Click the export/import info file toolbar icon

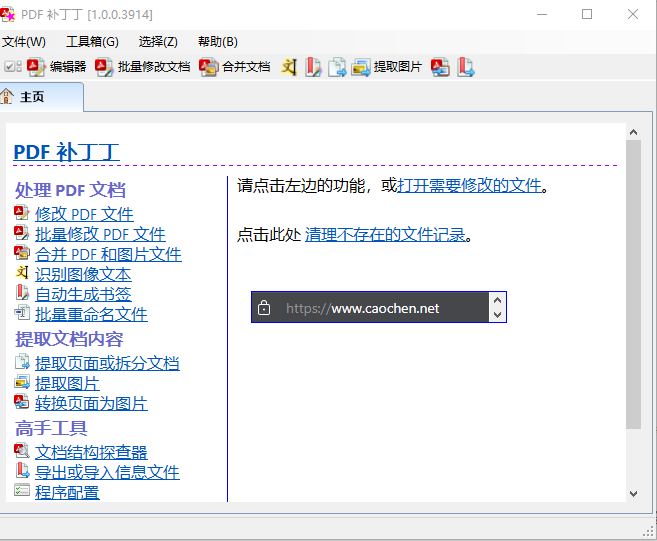tap(466, 67)
